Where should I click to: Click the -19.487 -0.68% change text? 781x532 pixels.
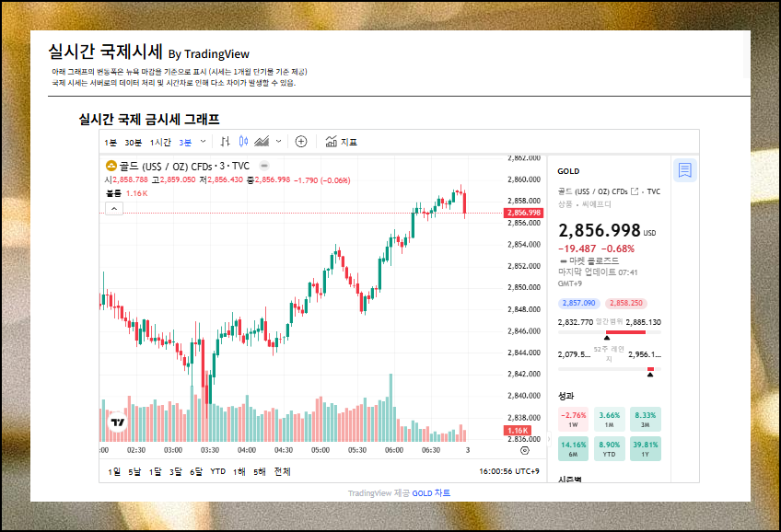tap(596, 249)
